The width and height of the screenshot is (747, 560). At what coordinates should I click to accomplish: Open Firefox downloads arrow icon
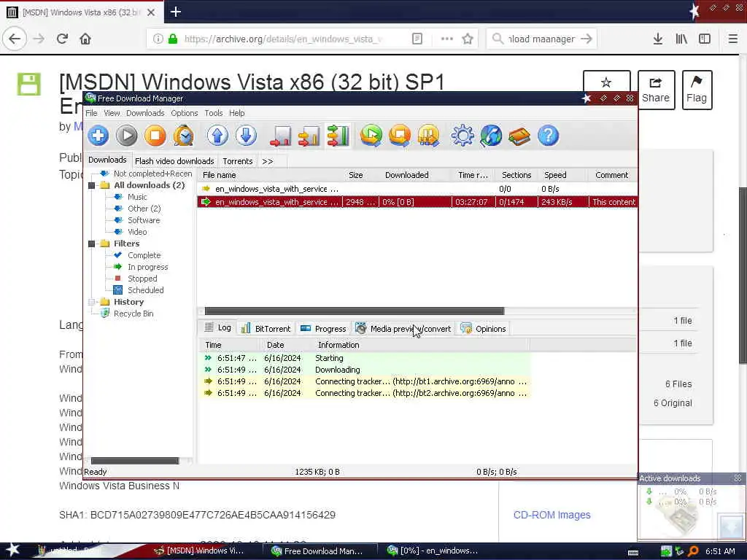click(658, 39)
